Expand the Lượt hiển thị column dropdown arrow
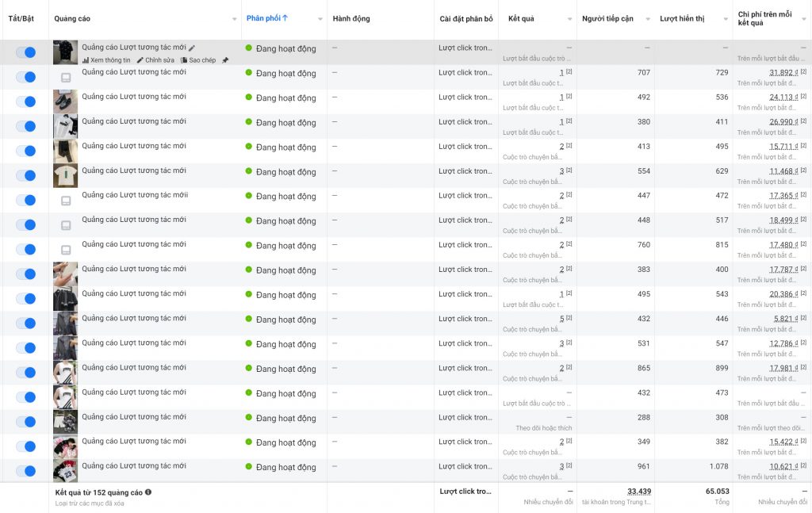The height and width of the screenshot is (513, 812). point(726,19)
